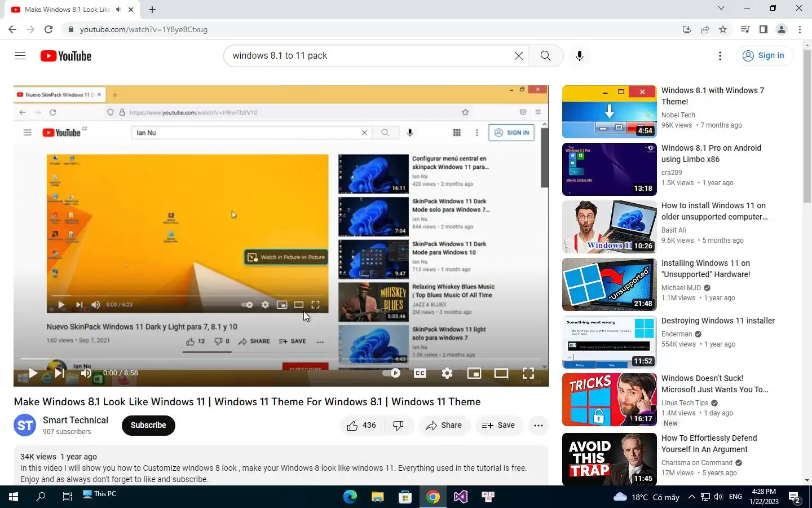Open YouTube settings three-dot menu

pyautogui.click(x=720, y=56)
